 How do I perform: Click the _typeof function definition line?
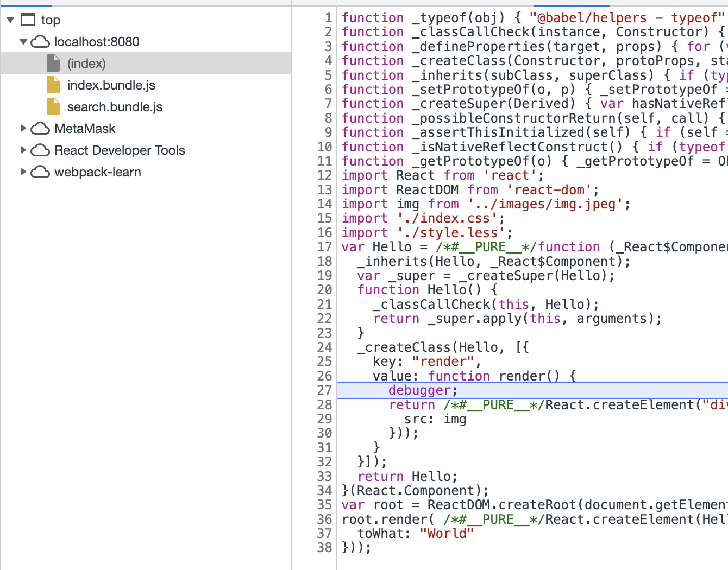coord(535,18)
